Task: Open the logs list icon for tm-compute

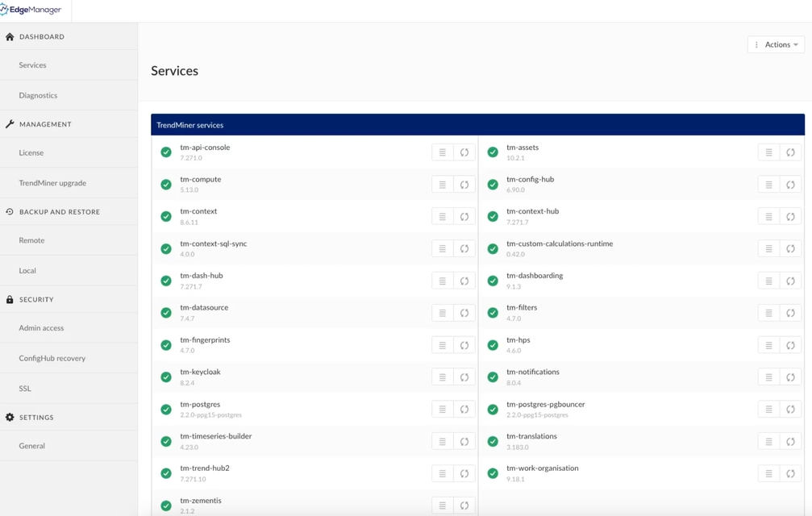Action: (x=442, y=185)
